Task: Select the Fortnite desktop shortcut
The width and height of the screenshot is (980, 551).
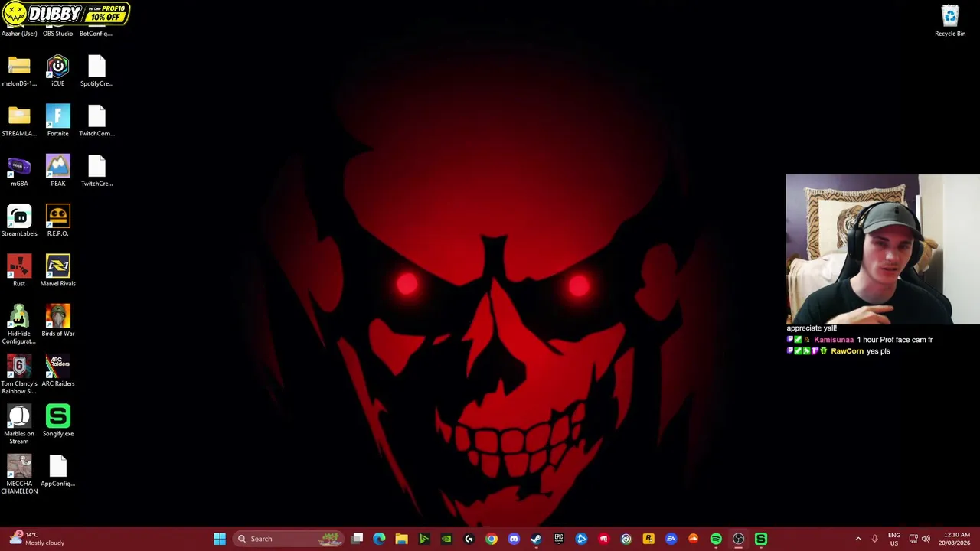Action: pos(57,120)
